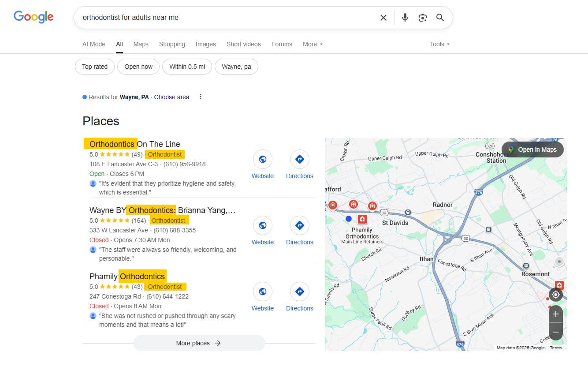Click the Choose area link
588x370 pixels.
click(171, 97)
